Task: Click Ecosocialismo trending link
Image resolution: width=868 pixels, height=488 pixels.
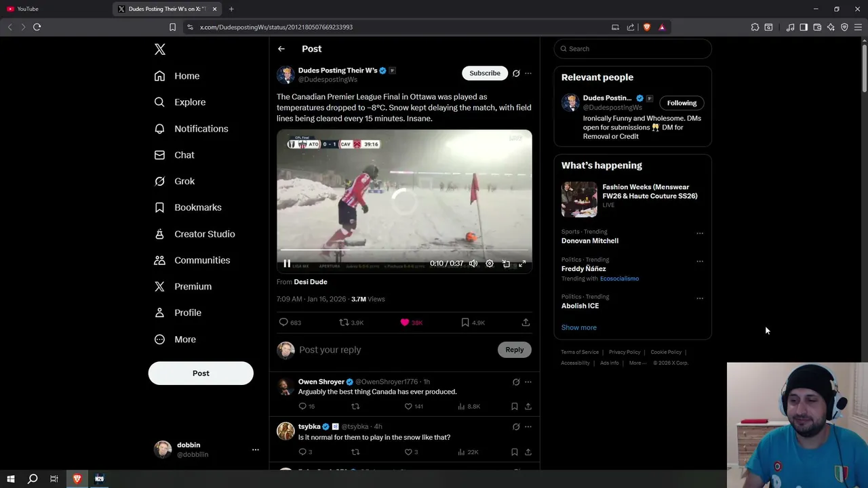Action: [619, 279]
